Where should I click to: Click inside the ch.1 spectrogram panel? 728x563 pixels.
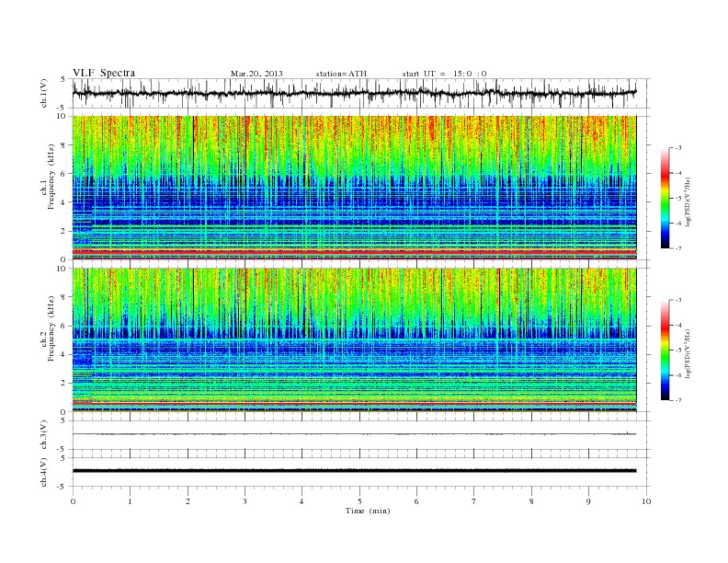[354, 188]
